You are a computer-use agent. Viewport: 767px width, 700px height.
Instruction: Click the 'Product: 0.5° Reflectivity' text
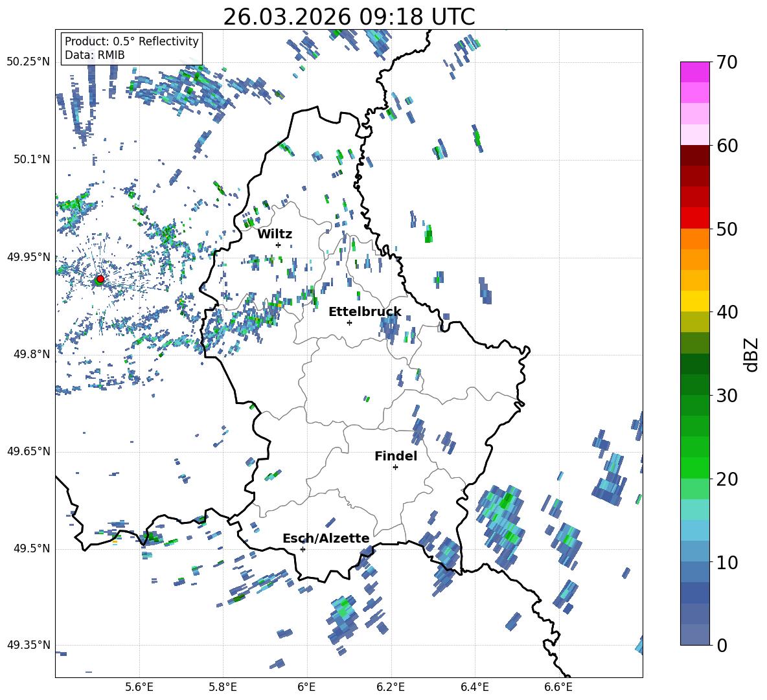coord(132,41)
